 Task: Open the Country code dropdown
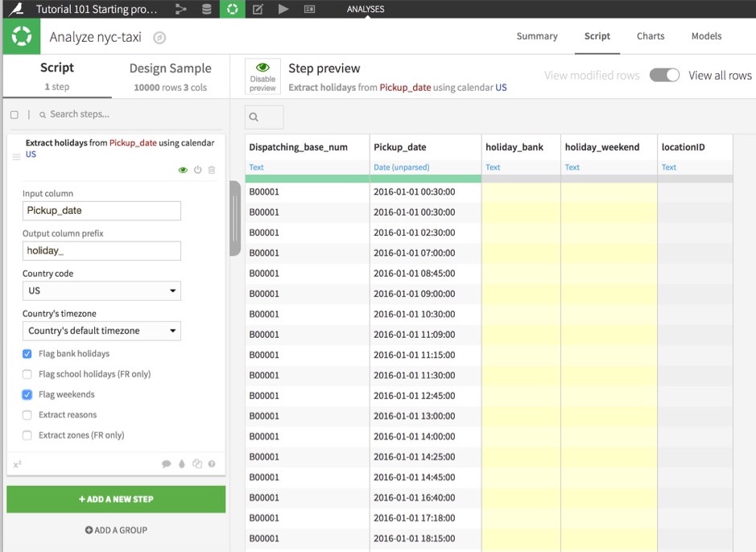coord(101,290)
